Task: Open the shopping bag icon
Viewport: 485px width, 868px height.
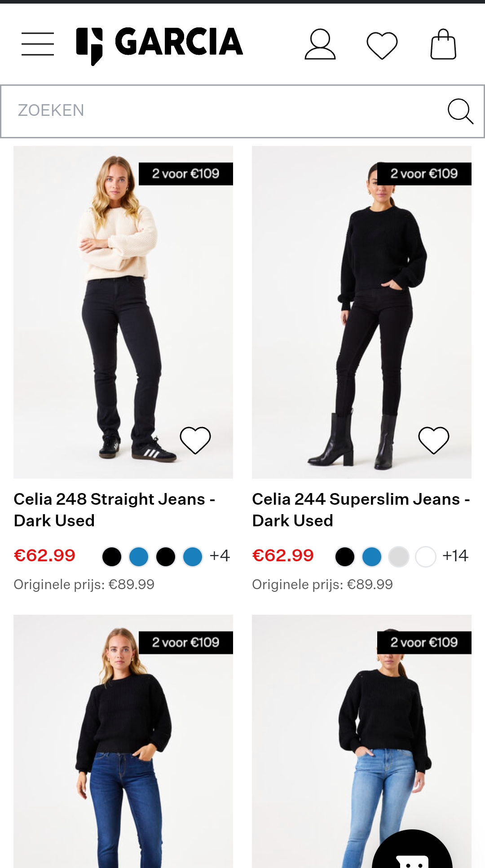Action: click(443, 44)
